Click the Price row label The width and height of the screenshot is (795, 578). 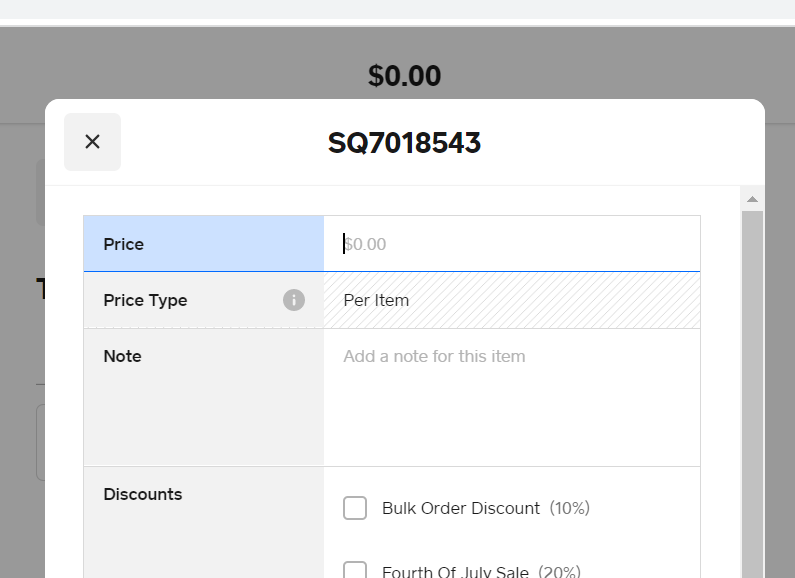click(x=124, y=244)
